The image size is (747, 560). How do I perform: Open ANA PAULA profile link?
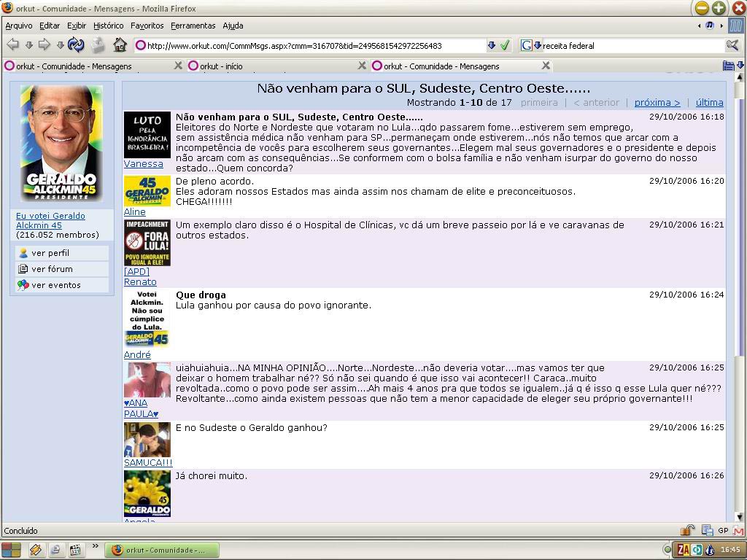141,408
